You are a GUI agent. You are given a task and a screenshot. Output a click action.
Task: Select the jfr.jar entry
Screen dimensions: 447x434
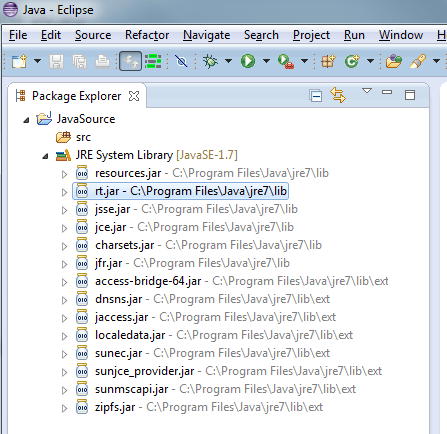point(192,263)
